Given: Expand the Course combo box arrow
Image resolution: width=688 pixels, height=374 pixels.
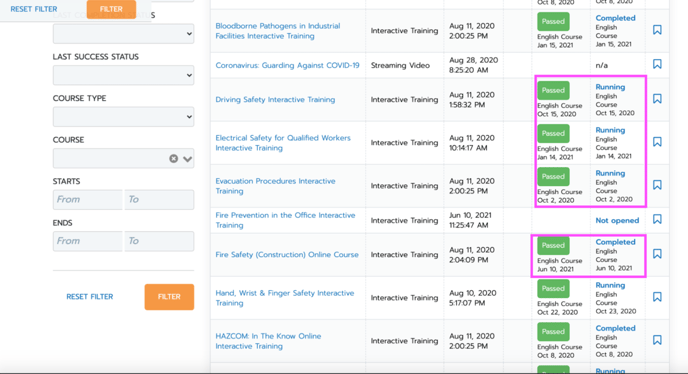Looking at the screenshot, I should click(187, 159).
